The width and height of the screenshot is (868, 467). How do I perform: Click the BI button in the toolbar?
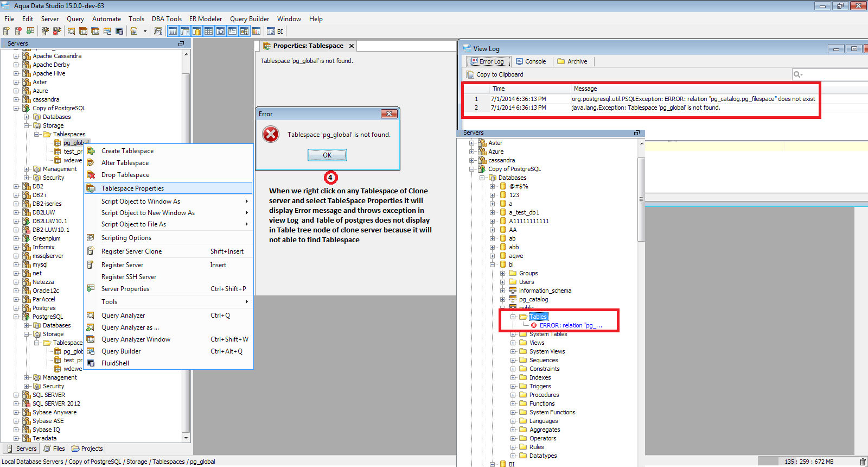275,31
